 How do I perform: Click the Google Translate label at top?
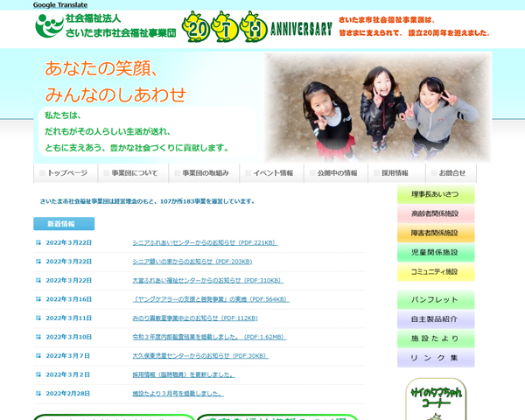(x=60, y=5)
